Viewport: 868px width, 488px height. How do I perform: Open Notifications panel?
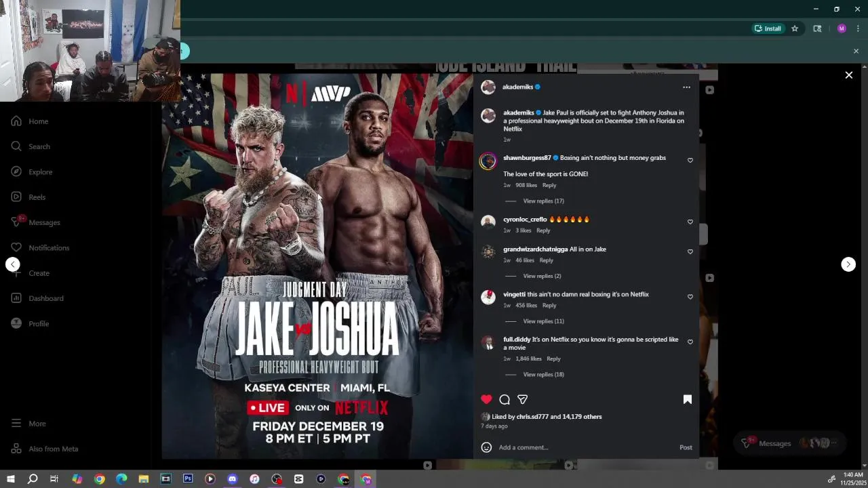pyautogui.click(x=39, y=248)
